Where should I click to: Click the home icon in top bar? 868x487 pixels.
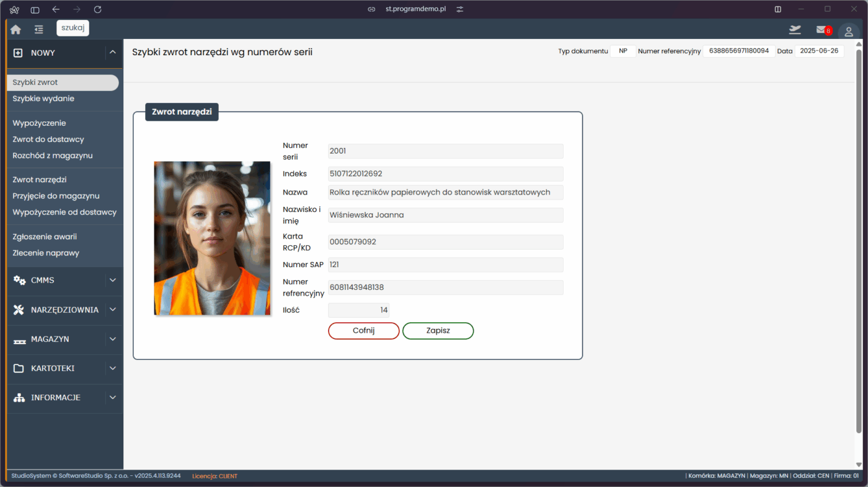pyautogui.click(x=15, y=29)
